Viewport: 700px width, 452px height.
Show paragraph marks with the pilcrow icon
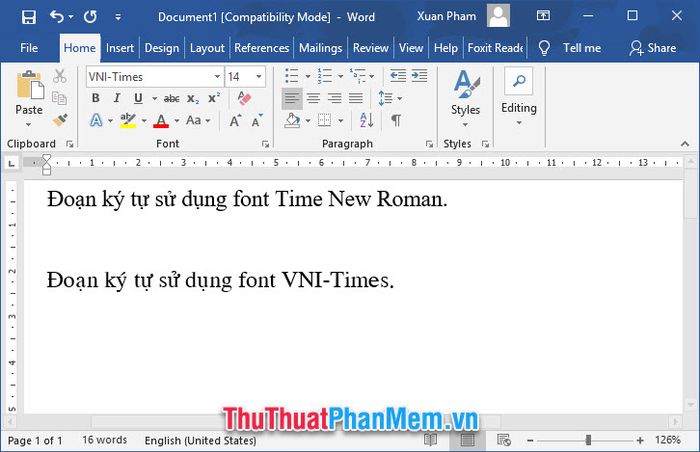(x=396, y=120)
